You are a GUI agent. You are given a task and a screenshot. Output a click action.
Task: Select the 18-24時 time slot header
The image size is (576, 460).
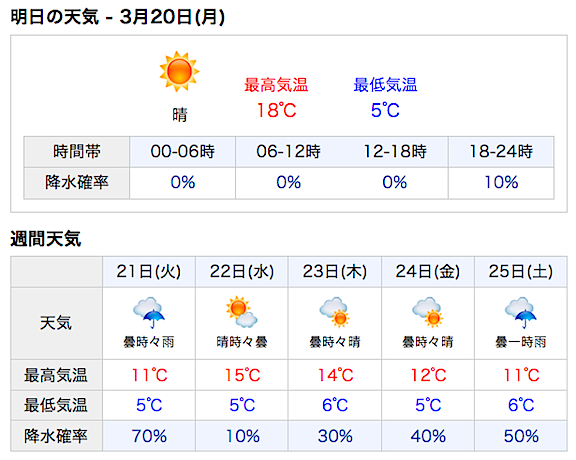(x=501, y=152)
